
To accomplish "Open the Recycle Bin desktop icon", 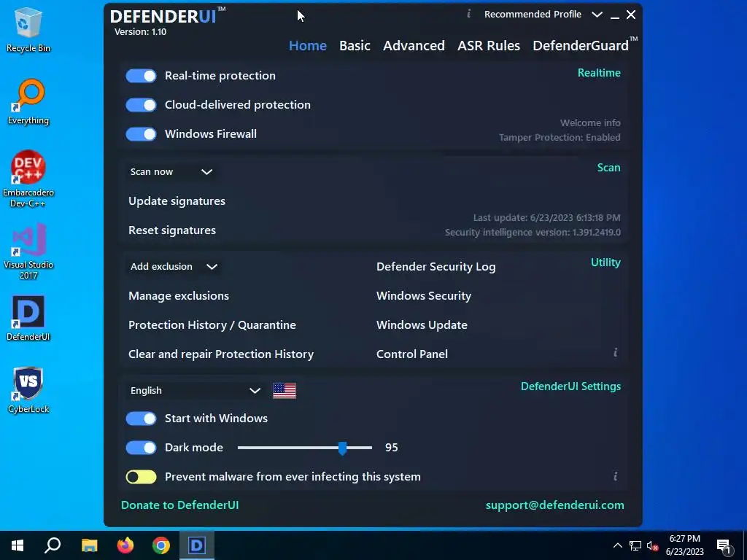I will point(28,30).
